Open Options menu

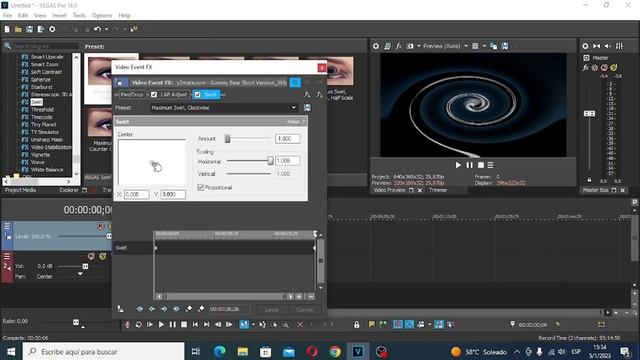102,16
